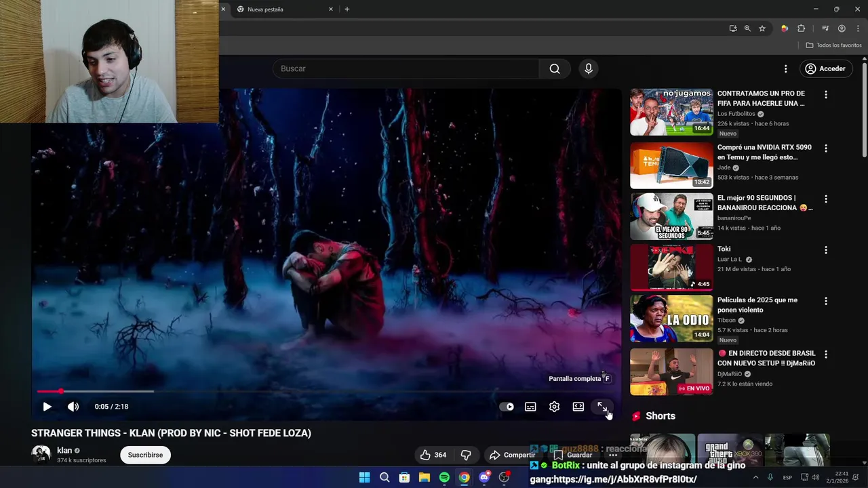Open the Todos los favoritos folder
This screenshot has width=868, height=488.
[833, 45]
